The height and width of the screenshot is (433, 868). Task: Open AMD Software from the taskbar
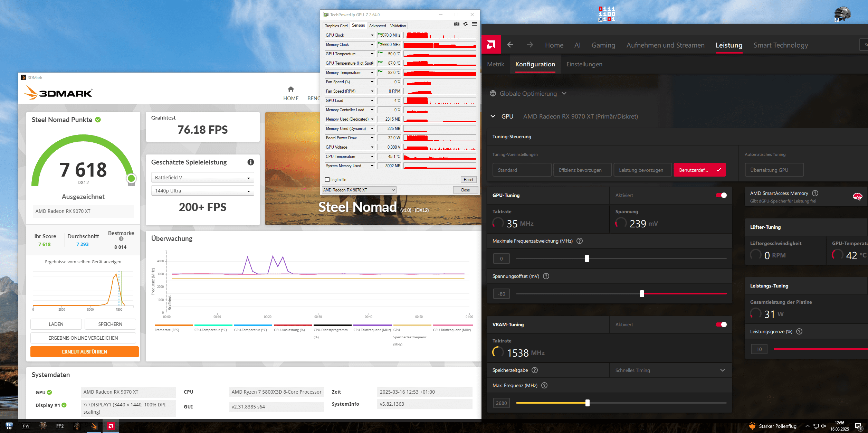pyautogui.click(x=111, y=426)
